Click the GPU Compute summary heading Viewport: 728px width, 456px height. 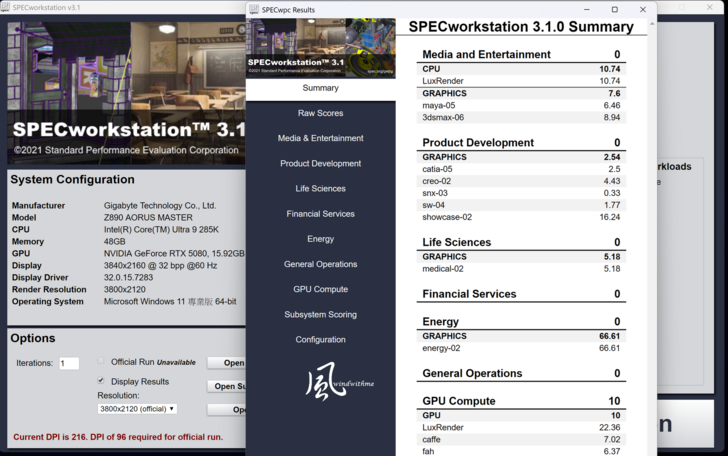coord(459,401)
